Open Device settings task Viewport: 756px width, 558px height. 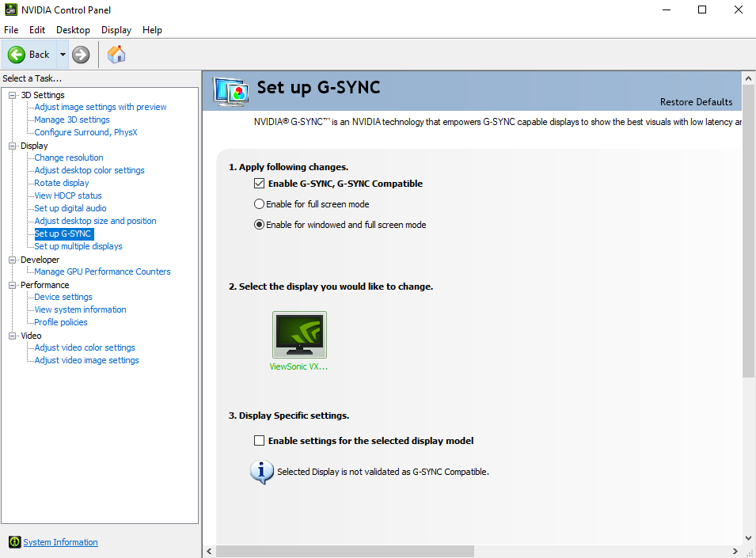tap(63, 297)
